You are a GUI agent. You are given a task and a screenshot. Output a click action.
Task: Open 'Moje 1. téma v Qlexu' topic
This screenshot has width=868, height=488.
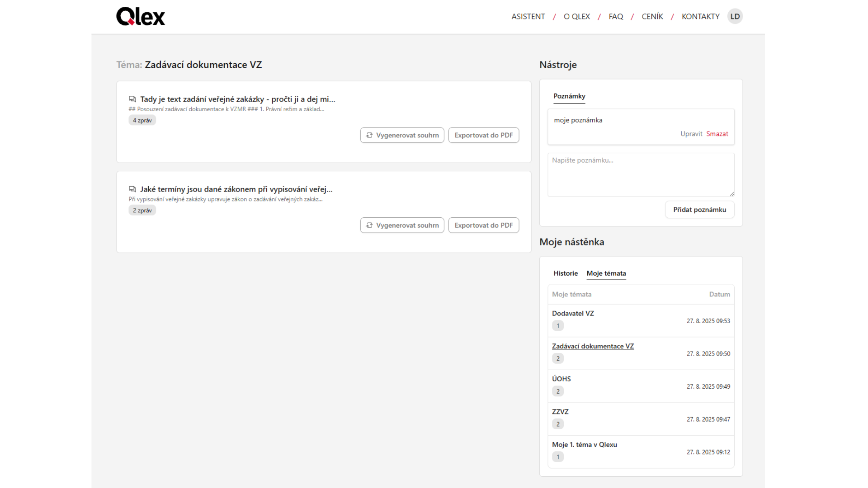(585, 445)
